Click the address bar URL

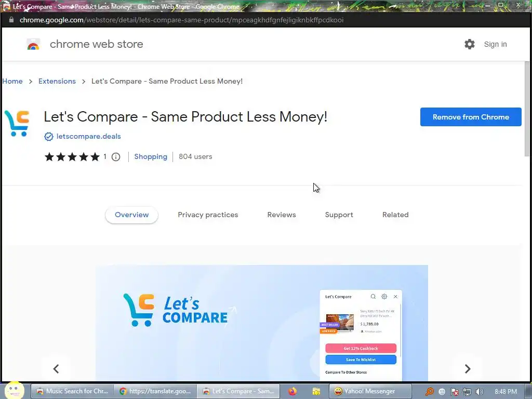click(181, 20)
